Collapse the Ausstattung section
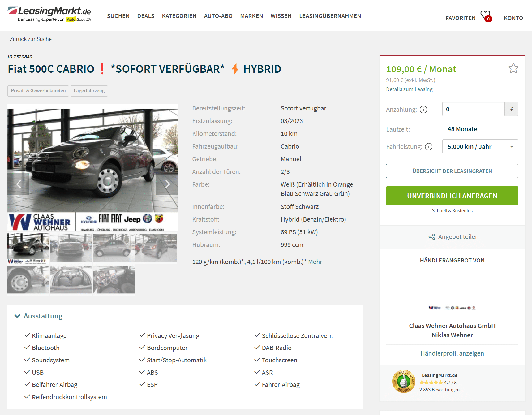 (39, 316)
